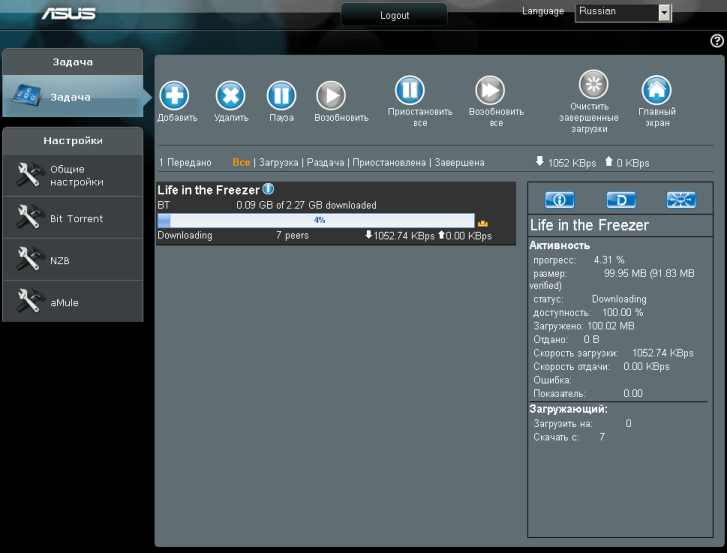Click the Downloading status in task row
Image resolution: width=727 pixels, height=553 pixels.
[185, 235]
